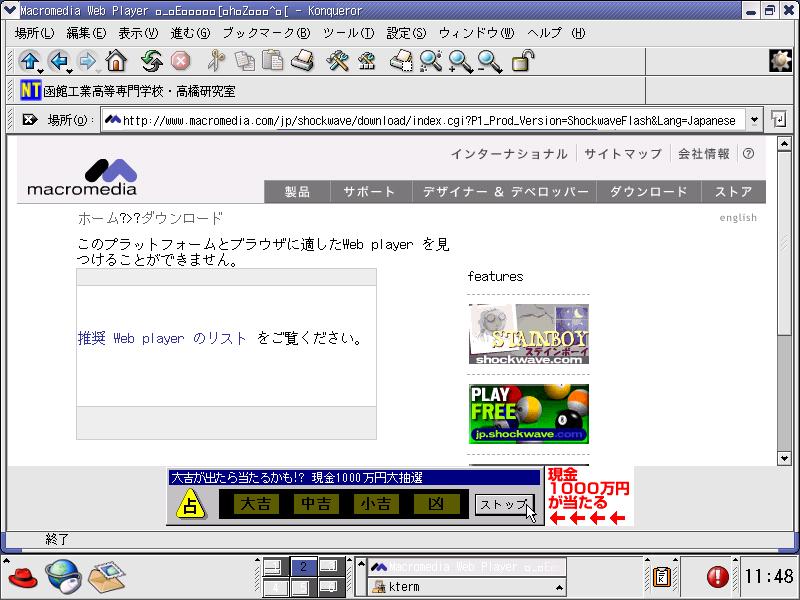
Task: Select the 製品 navigation tab
Action: 297,191
